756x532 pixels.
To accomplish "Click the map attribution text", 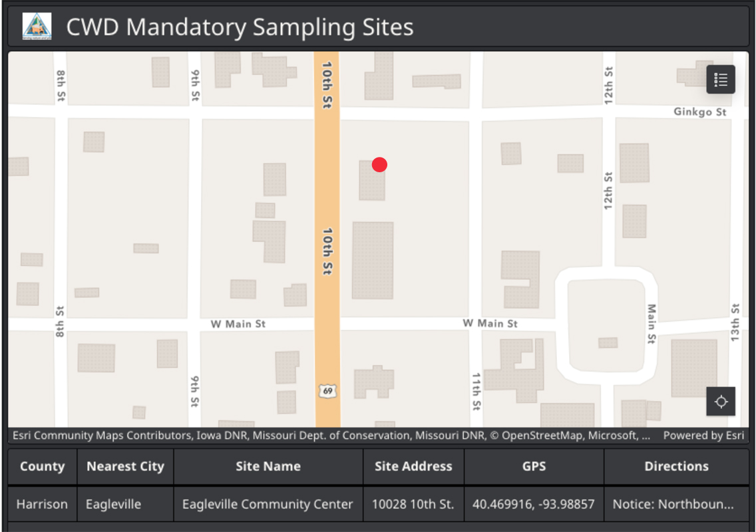I will [331, 436].
